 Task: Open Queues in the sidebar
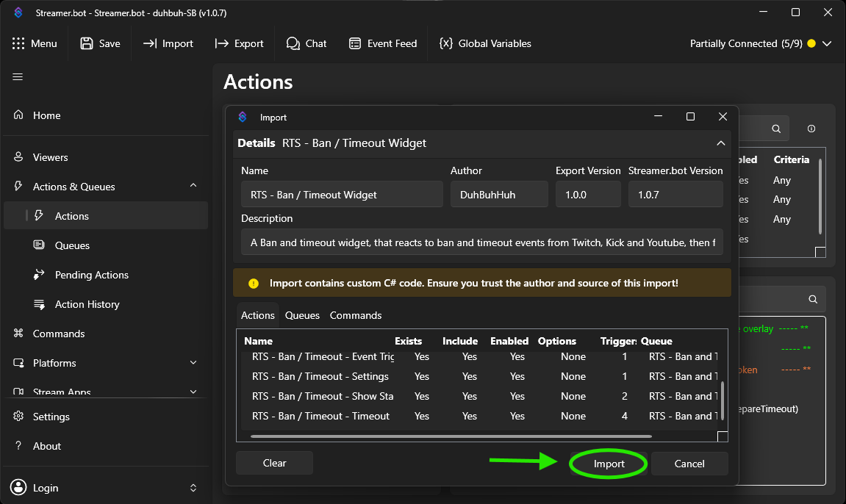[x=106, y=245]
